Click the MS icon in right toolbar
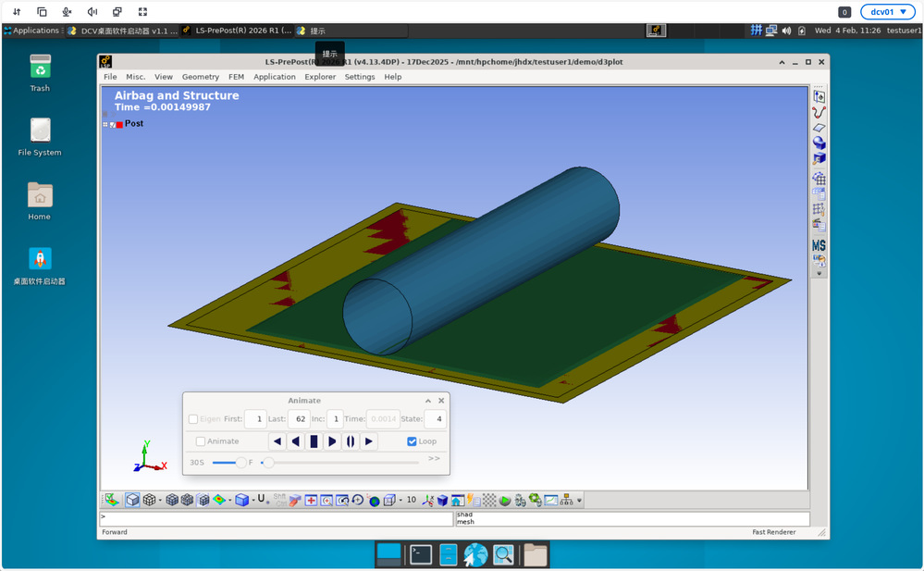Viewport: 924px width, 571px height. [819, 245]
